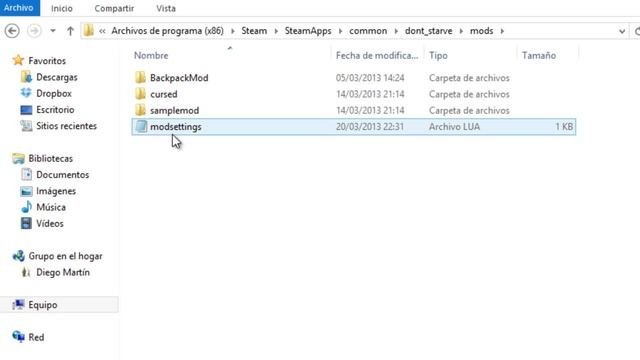This screenshot has height=360, width=640.
Task: Expand arrow after SteamApps breadcrumb
Action: click(340, 31)
